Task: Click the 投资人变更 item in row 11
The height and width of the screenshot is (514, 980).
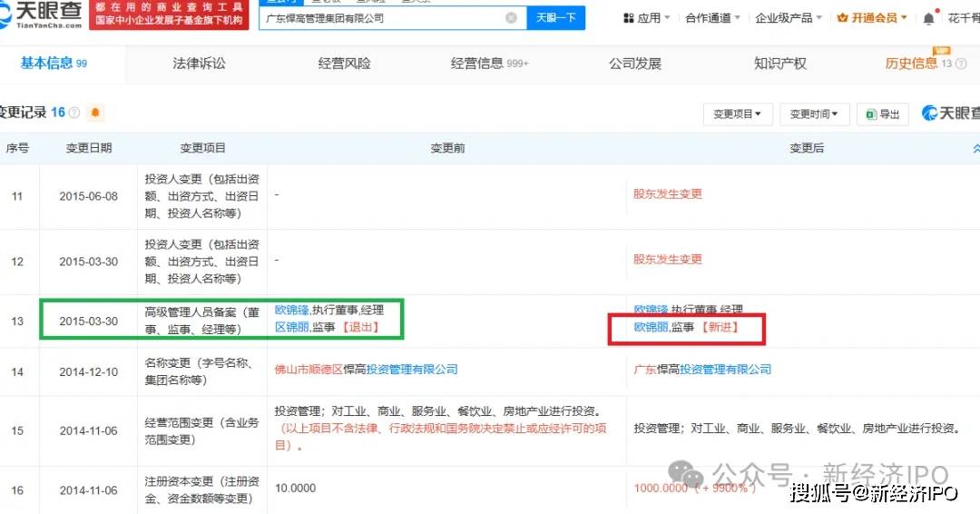Action: point(201,196)
